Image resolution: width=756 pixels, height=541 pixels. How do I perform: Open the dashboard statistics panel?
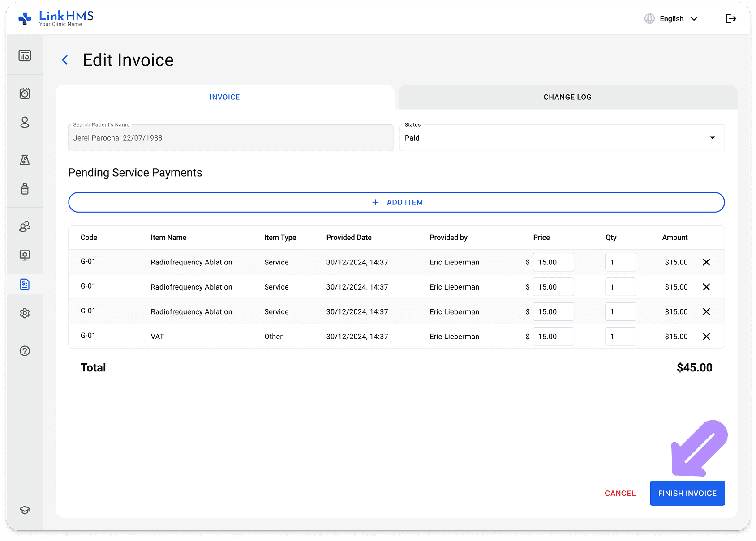[25, 56]
